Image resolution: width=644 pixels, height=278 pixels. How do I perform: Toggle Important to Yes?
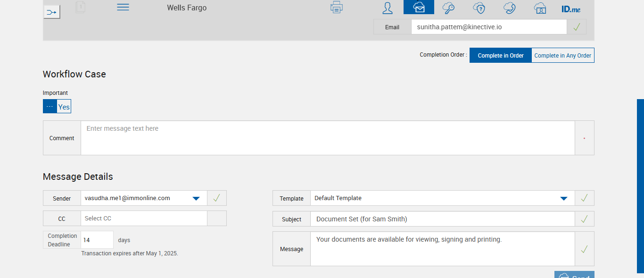(64, 107)
